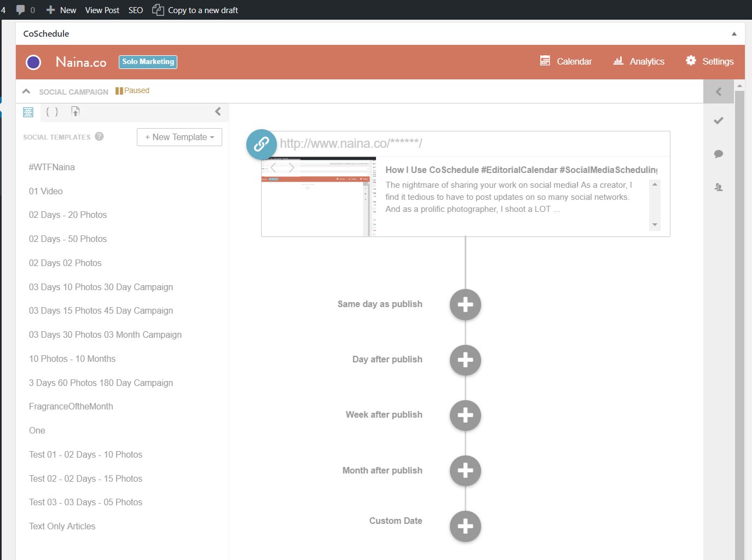This screenshot has height=560, width=752.
Task: Open the SEO admin bar menu
Action: click(136, 10)
